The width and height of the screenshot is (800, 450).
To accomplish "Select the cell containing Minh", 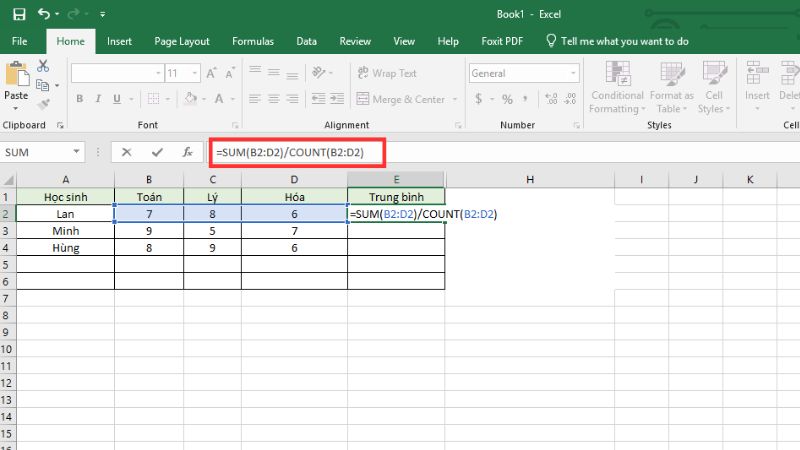I will [65, 230].
